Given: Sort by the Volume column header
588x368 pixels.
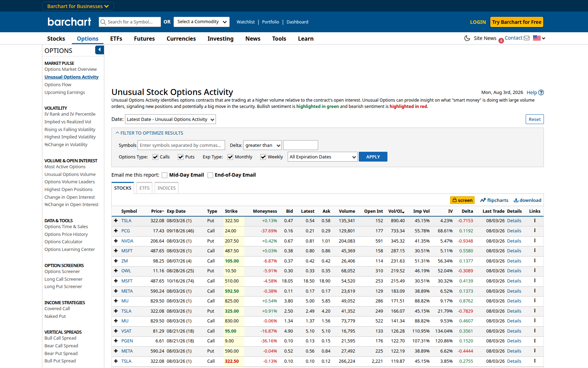Looking at the screenshot, I should tap(347, 211).
